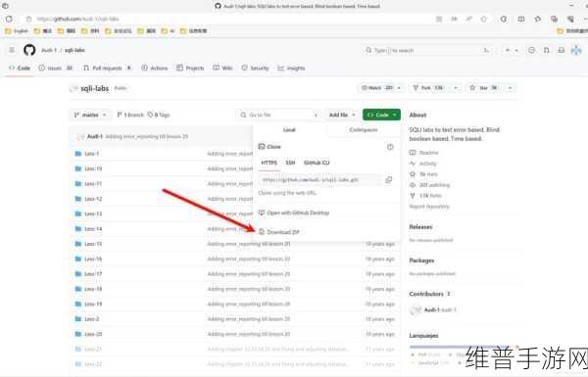Click Open with GitHub Desktop
The image size is (588, 377).
[294, 212]
